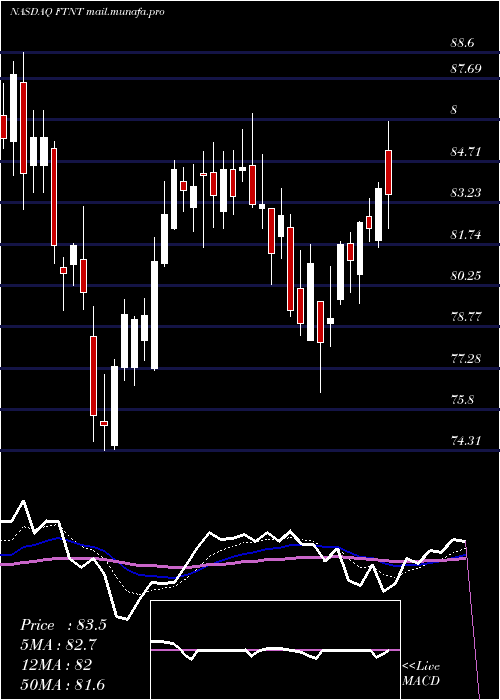Image resolution: width=500 pixels, height=700 pixels.
Task: Select the 84.71 price axis label
Action: [x=466, y=152]
